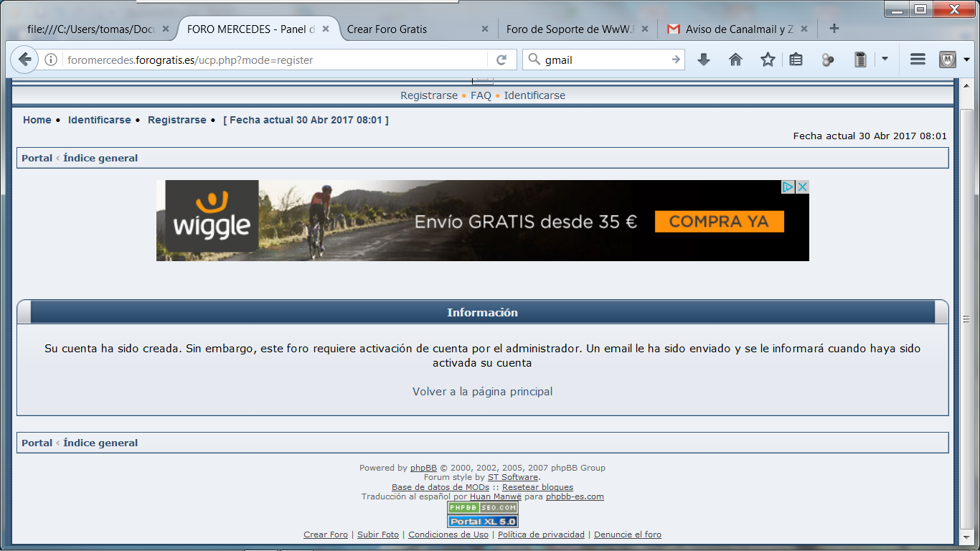Click the three-spheres extension icon
This screenshot has height=551, width=980.
point(828,60)
